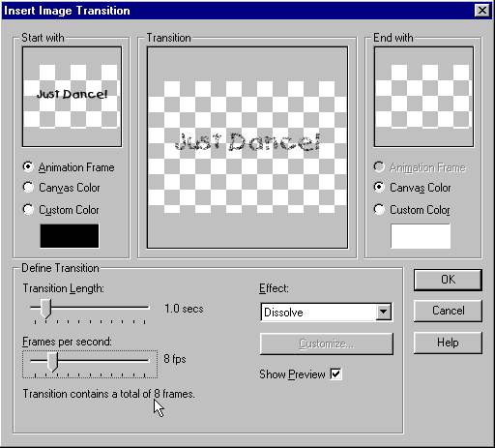495x448 pixels.
Task: Click the Transition Length slider thumb
Action: [x=45, y=309]
